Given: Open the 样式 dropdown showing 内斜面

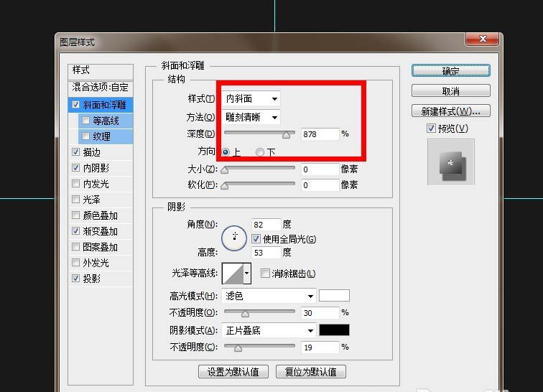Looking at the screenshot, I should coord(251,98).
